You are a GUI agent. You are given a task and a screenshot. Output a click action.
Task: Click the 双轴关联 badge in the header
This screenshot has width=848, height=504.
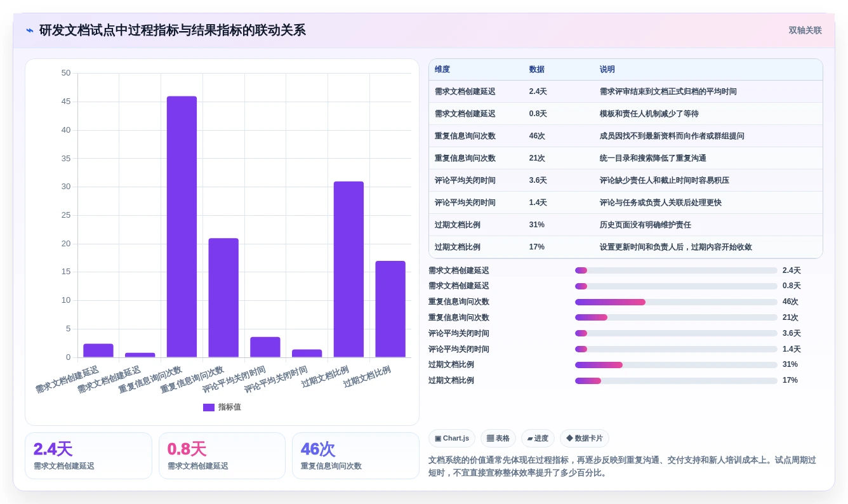(805, 30)
